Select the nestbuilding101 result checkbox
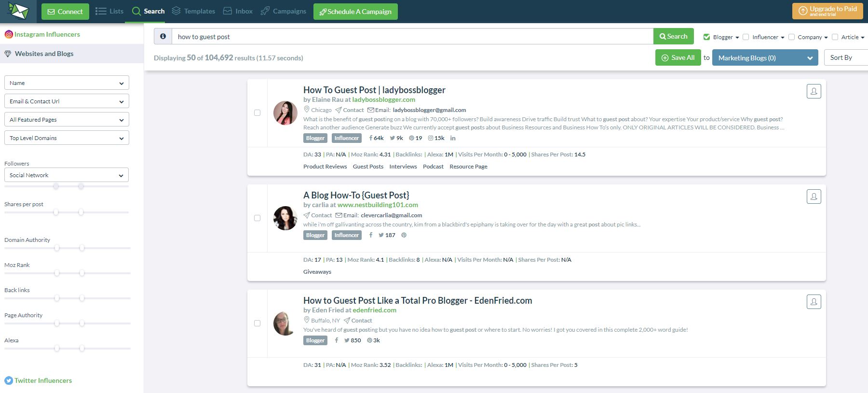Viewport: 868px width, 393px height. click(x=257, y=218)
